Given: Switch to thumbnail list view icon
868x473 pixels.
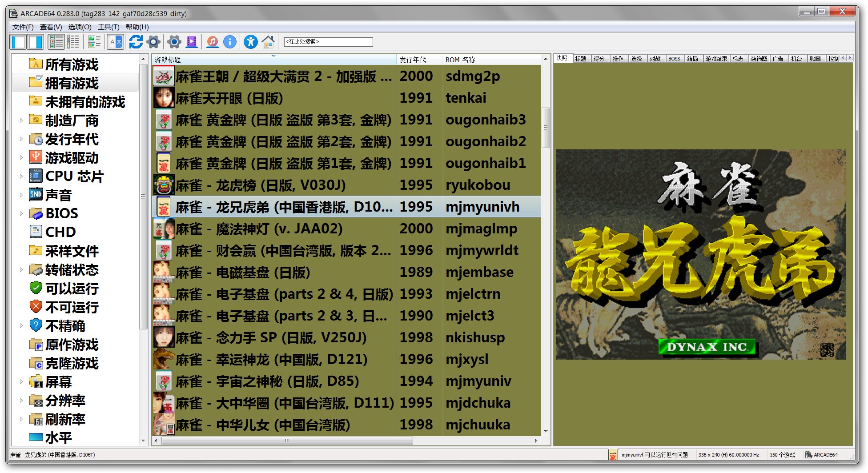Looking at the screenshot, I should coord(94,42).
